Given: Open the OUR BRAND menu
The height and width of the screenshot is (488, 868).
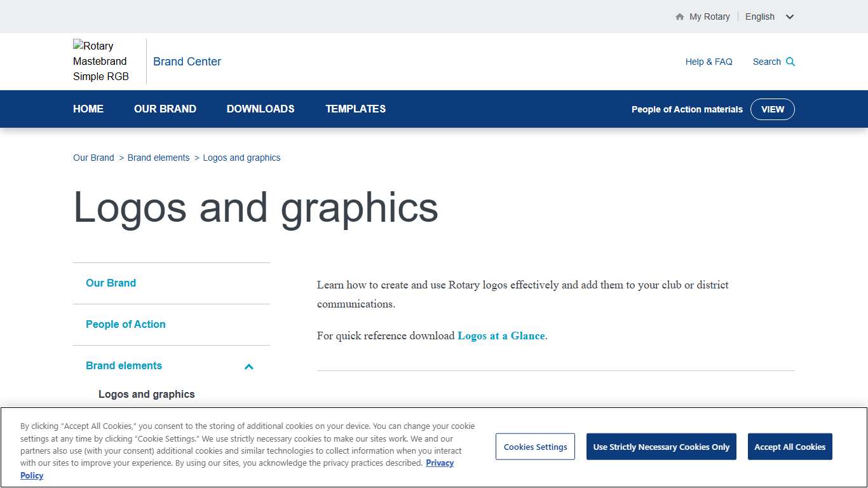Looking at the screenshot, I should coord(165,109).
